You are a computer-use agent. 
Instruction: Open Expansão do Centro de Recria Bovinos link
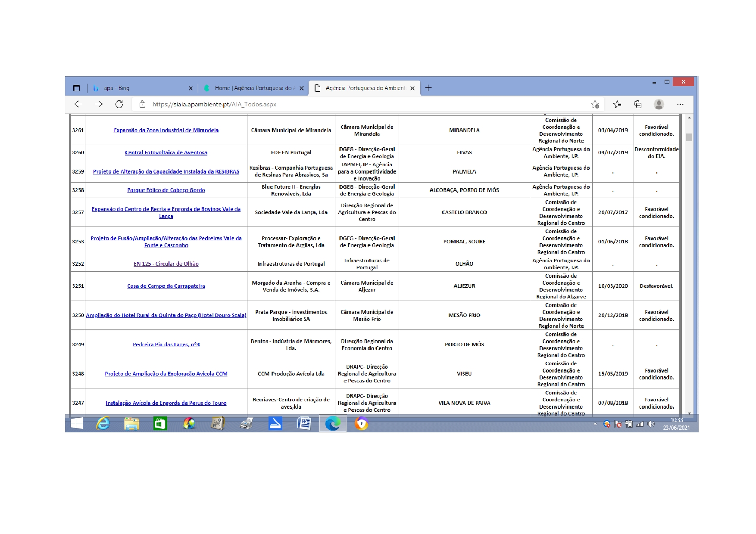point(166,213)
